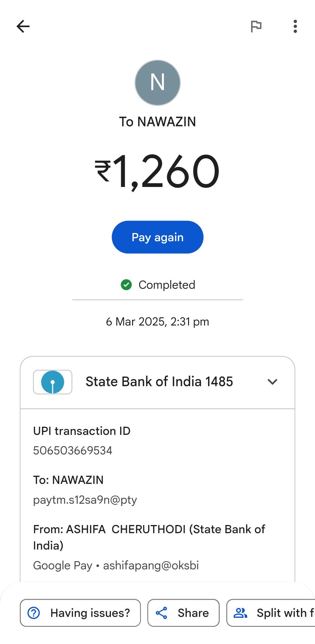Tap the ashifapang@oksbi sender UPI ID
The height and width of the screenshot is (644, 315).
[151, 566]
